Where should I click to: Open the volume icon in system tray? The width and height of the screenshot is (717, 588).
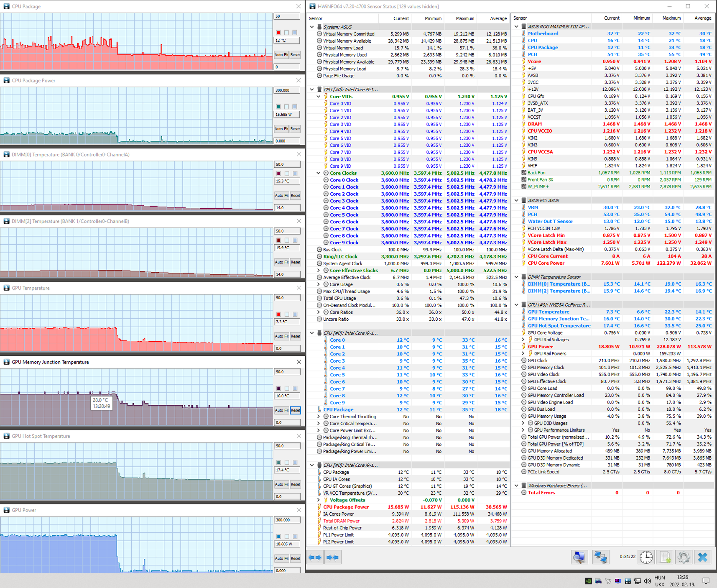point(648,581)
